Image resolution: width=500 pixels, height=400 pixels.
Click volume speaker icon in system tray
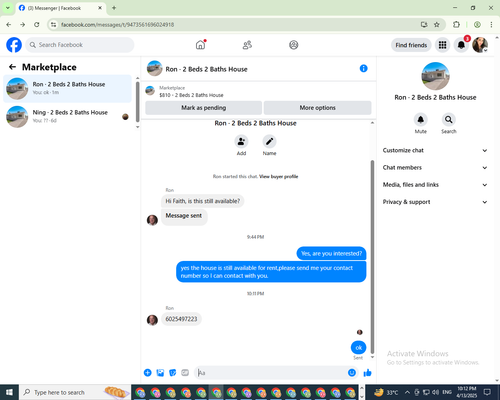435,392
